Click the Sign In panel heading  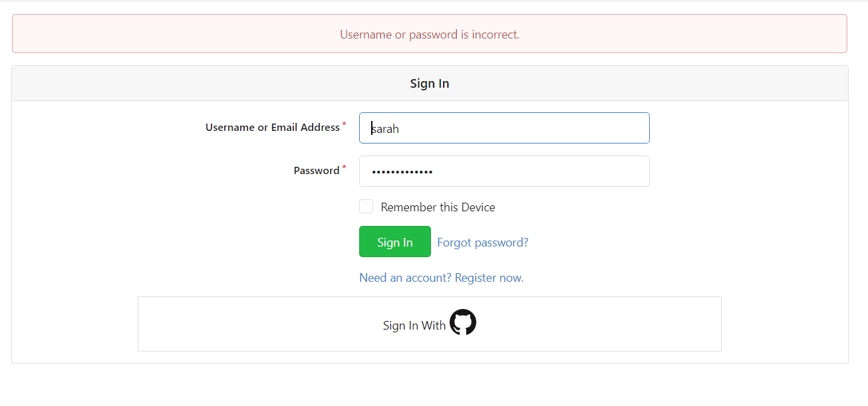pyautogui.click(x=429, y=84)
